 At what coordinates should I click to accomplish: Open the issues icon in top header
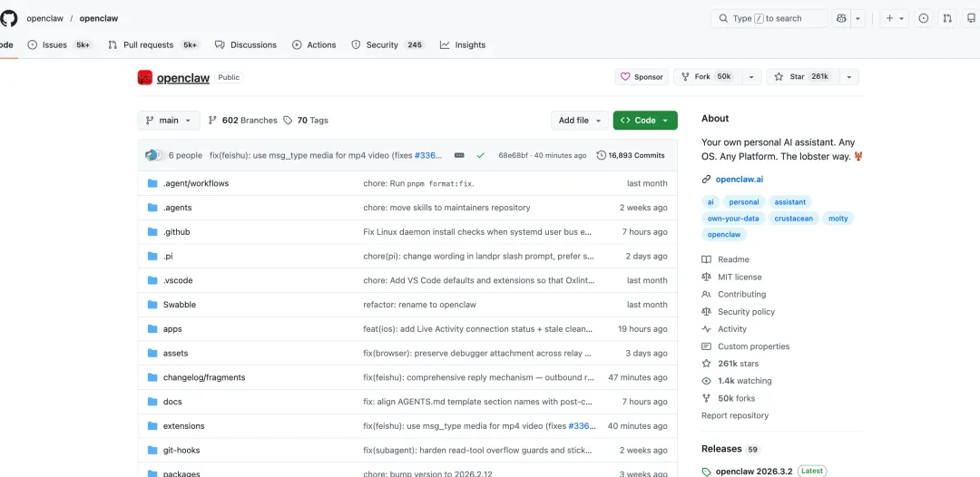(x=924, y=19)
